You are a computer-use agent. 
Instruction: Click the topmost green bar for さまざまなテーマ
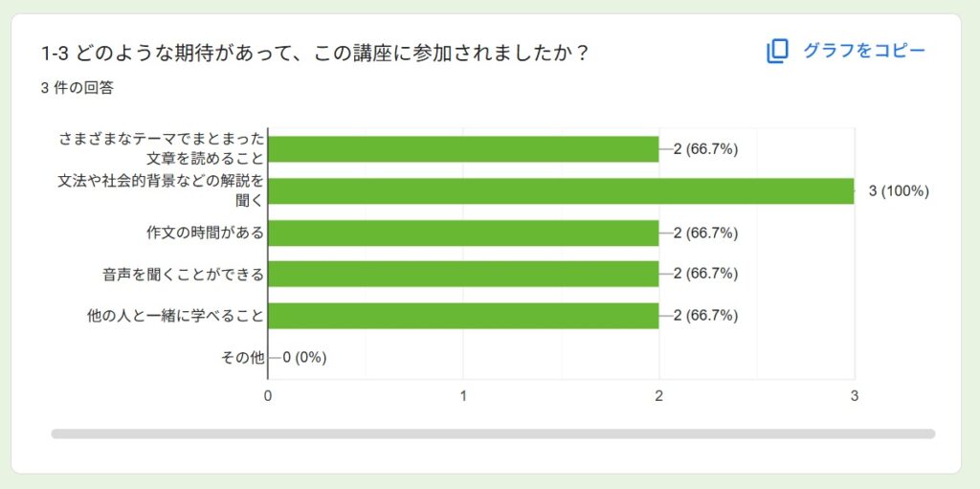tap(463, 148)
